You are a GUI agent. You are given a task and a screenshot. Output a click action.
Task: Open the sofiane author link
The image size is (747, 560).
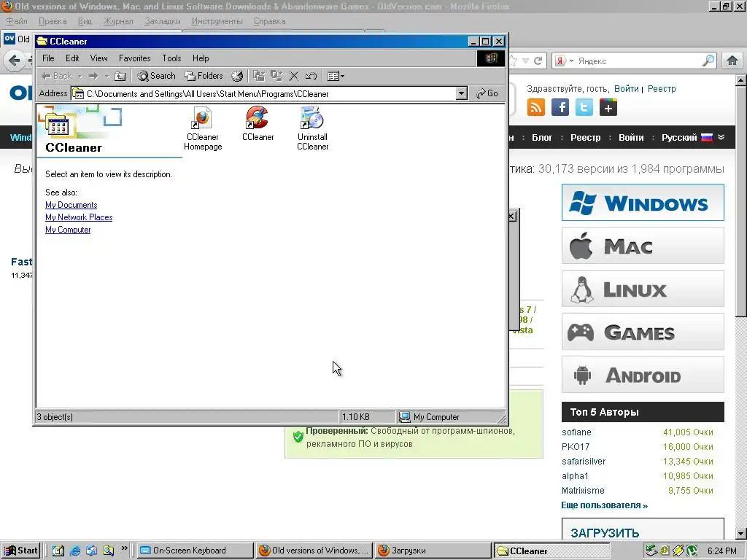point(576,432)
